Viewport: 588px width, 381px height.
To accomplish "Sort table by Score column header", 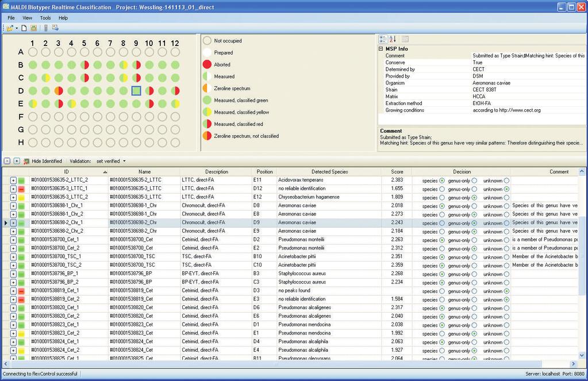I will click(x=397, y=172).
